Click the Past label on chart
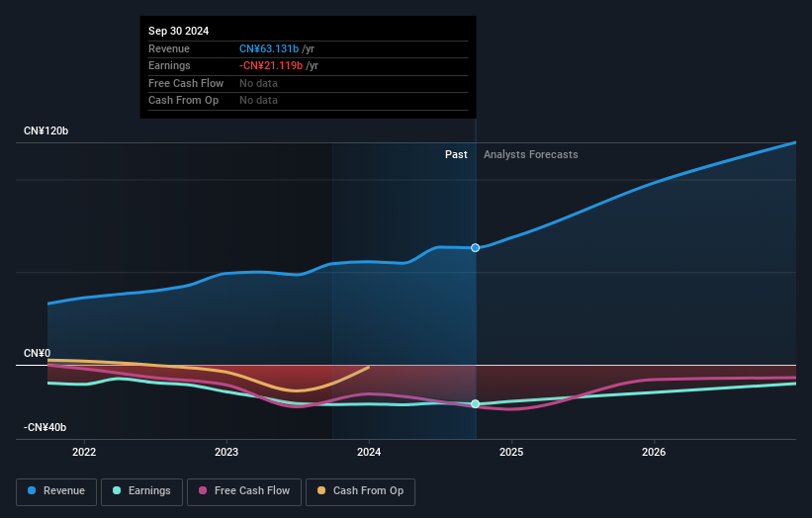The height and width of the screenshot is (518, 812). (x=456, y=154)
